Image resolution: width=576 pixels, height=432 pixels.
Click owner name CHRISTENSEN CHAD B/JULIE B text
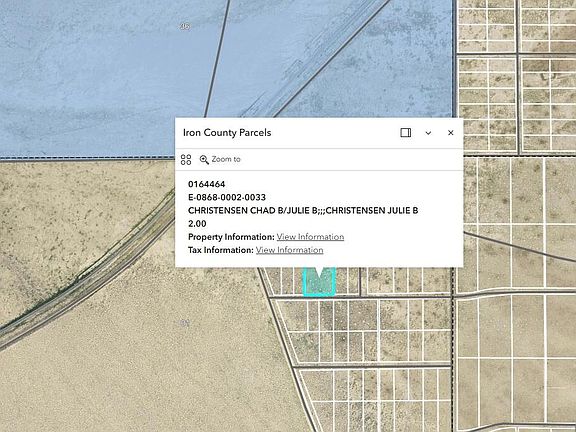303,210
